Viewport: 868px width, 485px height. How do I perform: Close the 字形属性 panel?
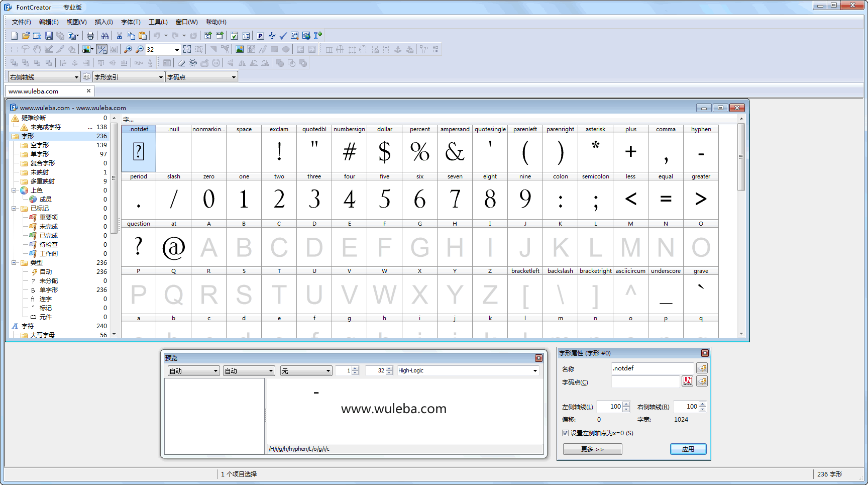[705, 353]
